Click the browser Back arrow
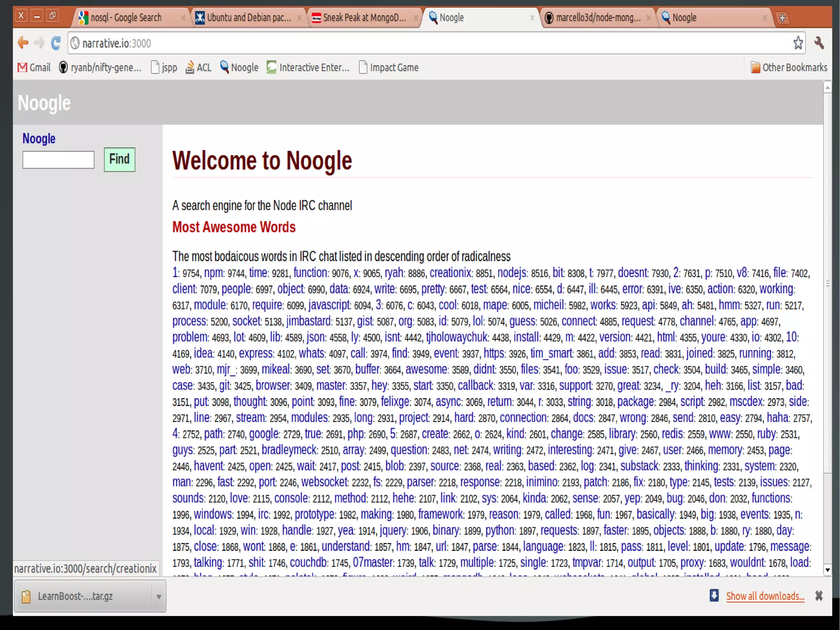Viewport: 840px width, 630px height. coord(23,43)
